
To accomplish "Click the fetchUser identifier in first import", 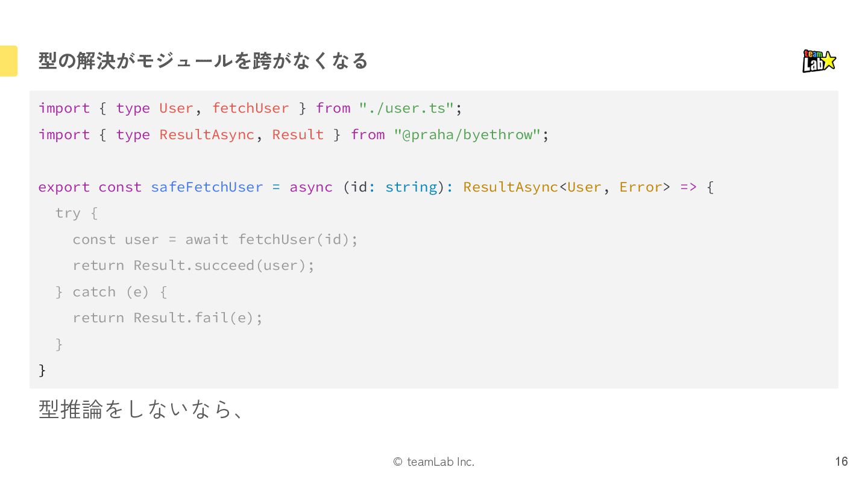I will click(x=250, y=108).
